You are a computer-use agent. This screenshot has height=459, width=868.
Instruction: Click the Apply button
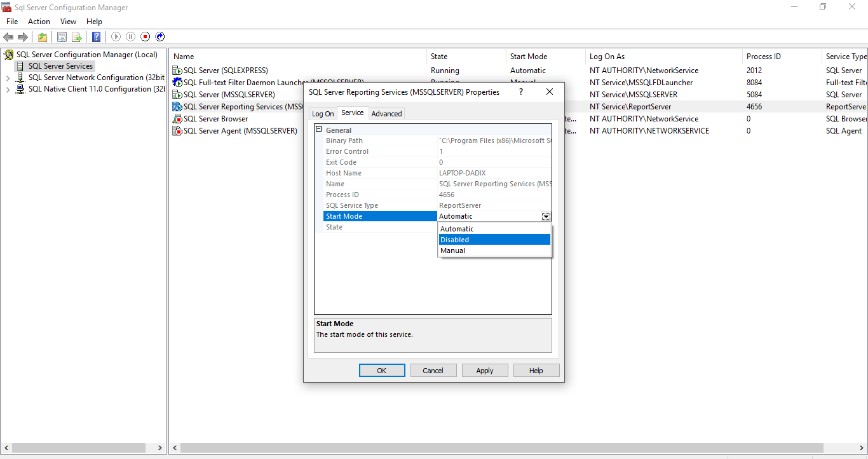485,371
